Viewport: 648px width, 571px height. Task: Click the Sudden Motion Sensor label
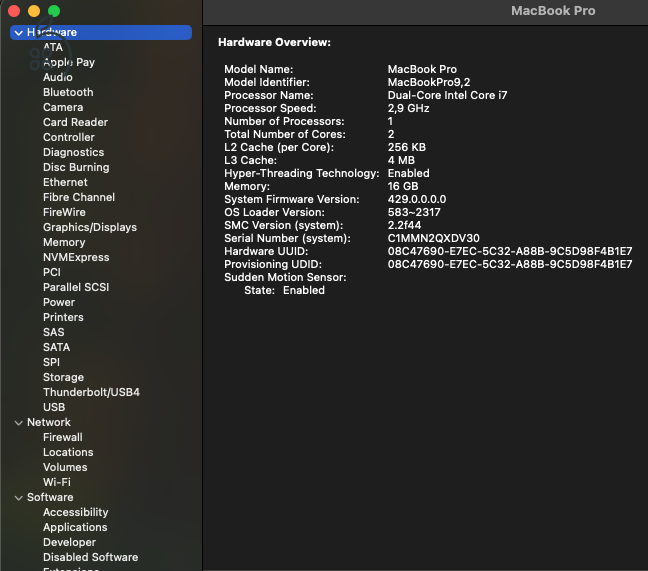(285, 277)
